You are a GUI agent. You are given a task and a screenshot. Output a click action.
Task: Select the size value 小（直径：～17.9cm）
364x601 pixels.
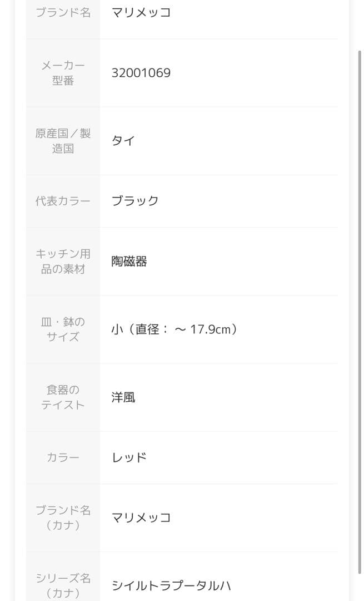coord(174,329)
